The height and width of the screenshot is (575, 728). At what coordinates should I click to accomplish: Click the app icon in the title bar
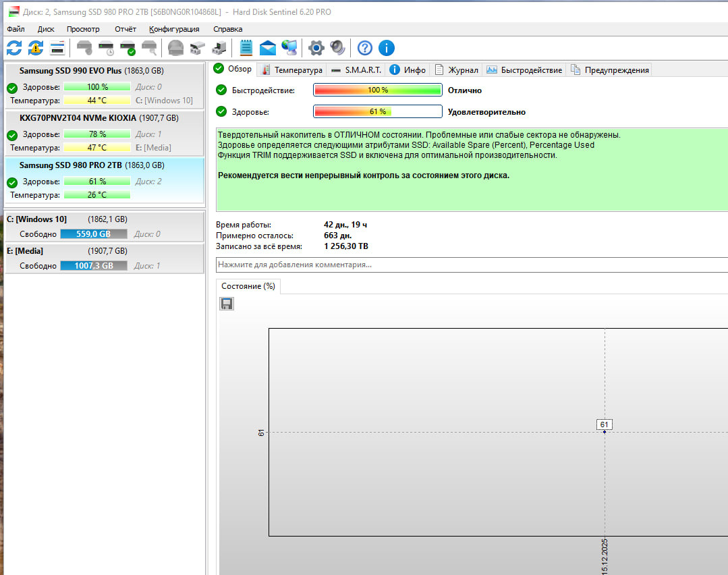(14, 11)
